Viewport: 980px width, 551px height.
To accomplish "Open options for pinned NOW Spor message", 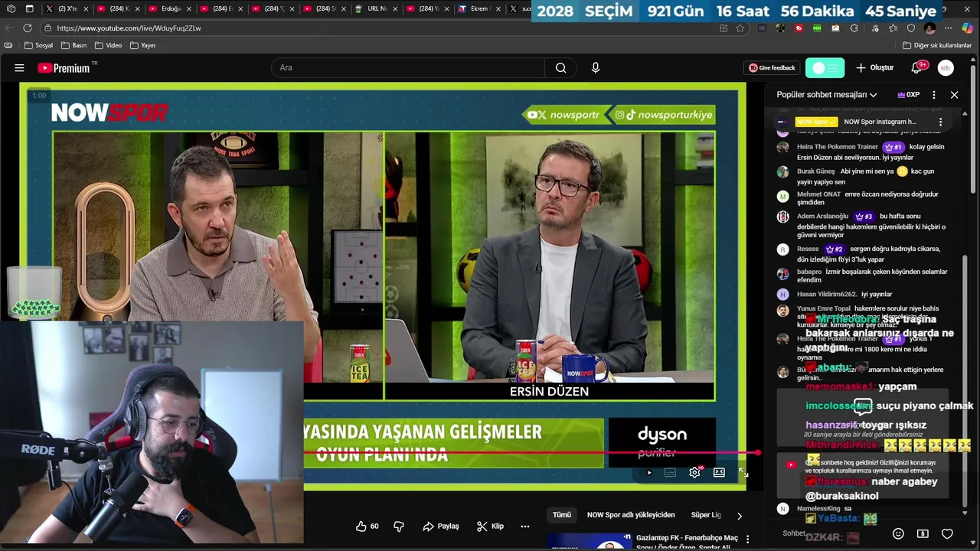I will click(x=940, y=122).
